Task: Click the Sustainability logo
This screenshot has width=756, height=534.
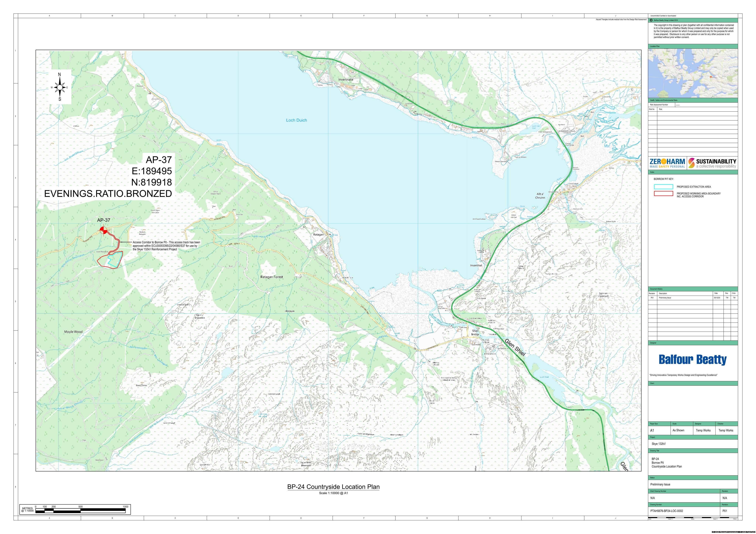Action: tap(712, 163)
